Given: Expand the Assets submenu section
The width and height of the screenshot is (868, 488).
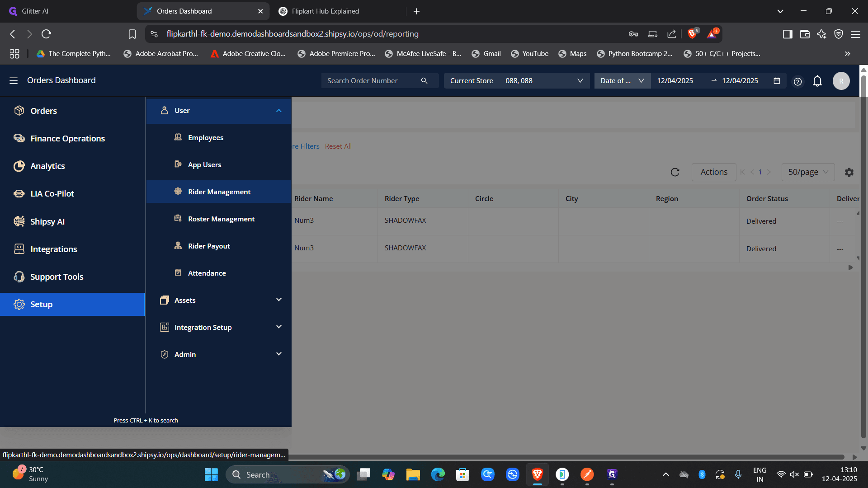Looking at the screenshot, I should 218,300.
